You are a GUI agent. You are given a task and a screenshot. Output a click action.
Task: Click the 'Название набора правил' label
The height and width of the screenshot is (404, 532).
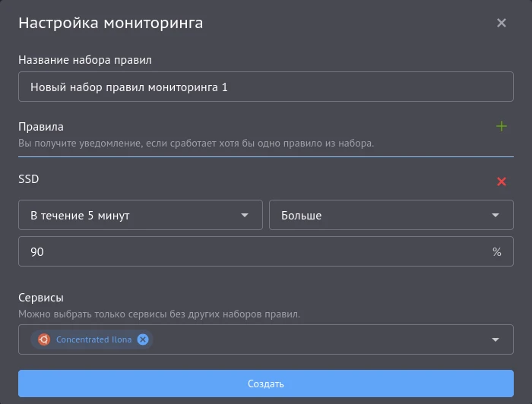(85, 60)
